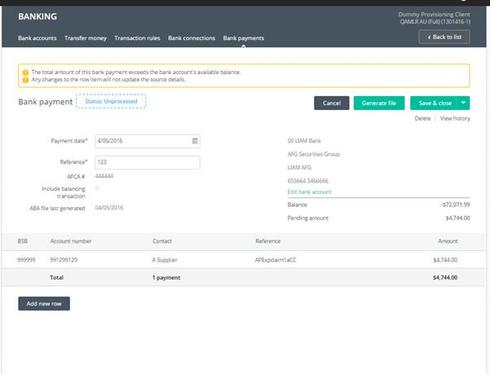The width and height of the screenshot is (490, 375).
Task: Cancel the bank payment
Action: click(x=332, y=103)
